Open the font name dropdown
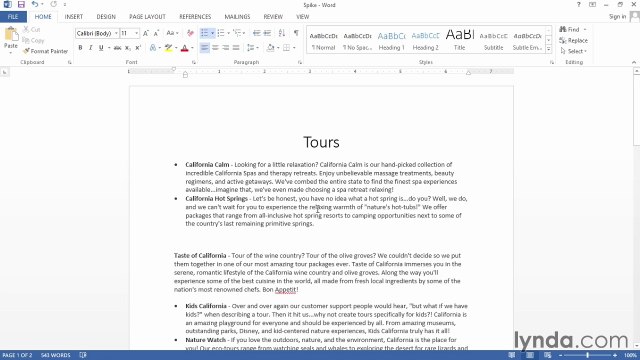 point(116,33)
